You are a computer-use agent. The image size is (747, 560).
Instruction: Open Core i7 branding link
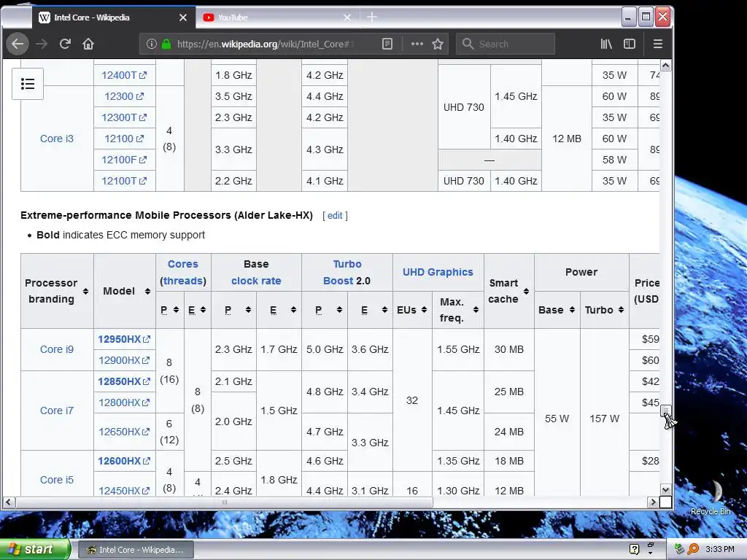tap(57, 411)
